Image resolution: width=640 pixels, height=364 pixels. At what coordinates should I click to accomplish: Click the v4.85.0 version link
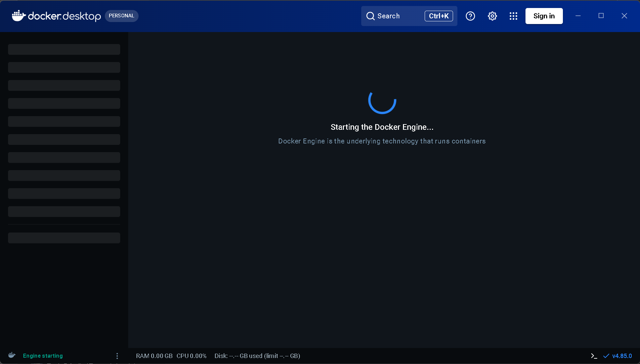[x=622, y=356]
